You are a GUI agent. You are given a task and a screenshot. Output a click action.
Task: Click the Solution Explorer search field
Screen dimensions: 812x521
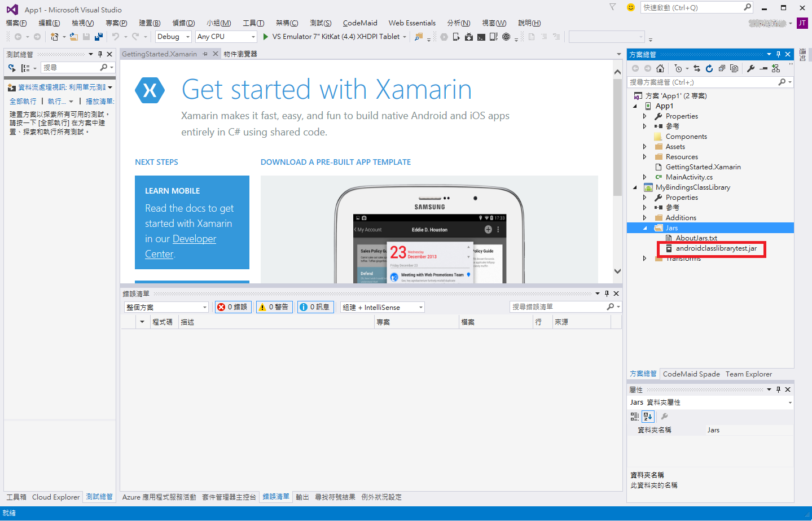[710, 82]
